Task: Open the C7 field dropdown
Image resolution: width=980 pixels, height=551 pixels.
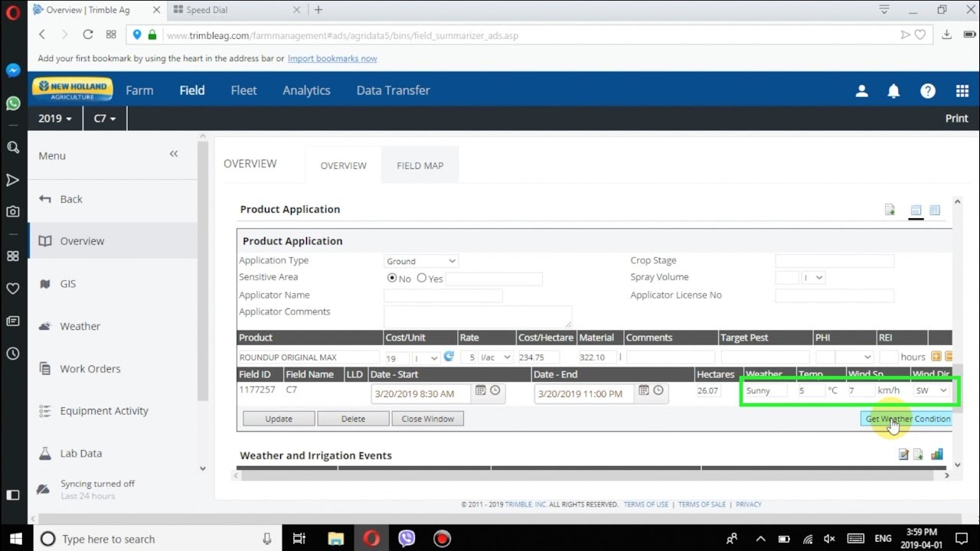Action: tap(105, 119)
